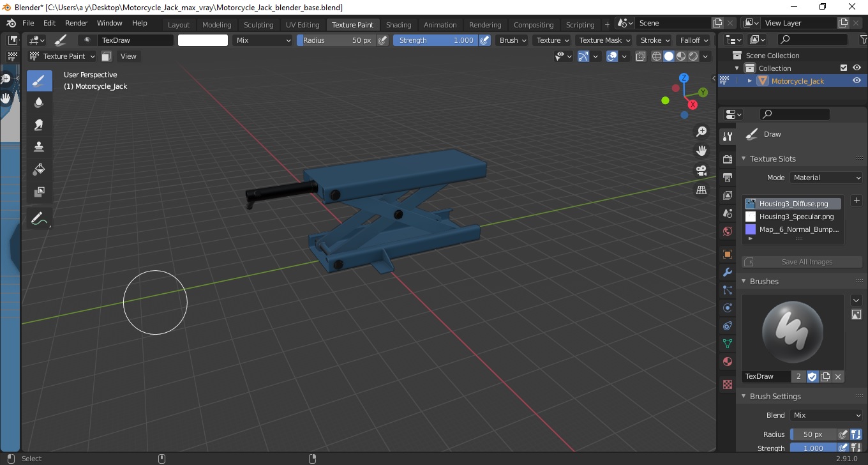Toggle camera view with camera gizmo

(701, 171)
